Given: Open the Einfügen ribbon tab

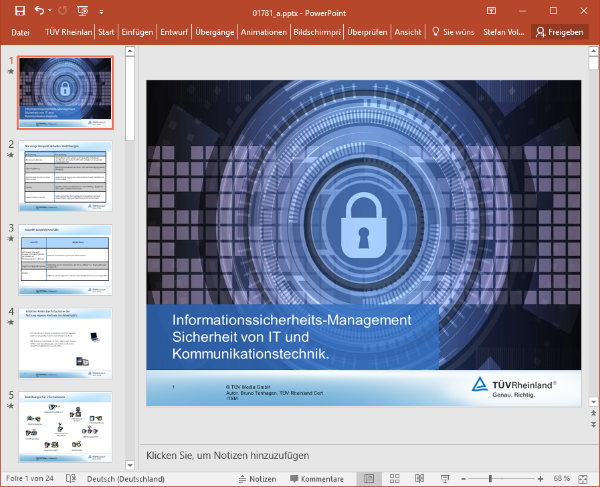Looking at the screenshot, I should (x=165, y=32).
